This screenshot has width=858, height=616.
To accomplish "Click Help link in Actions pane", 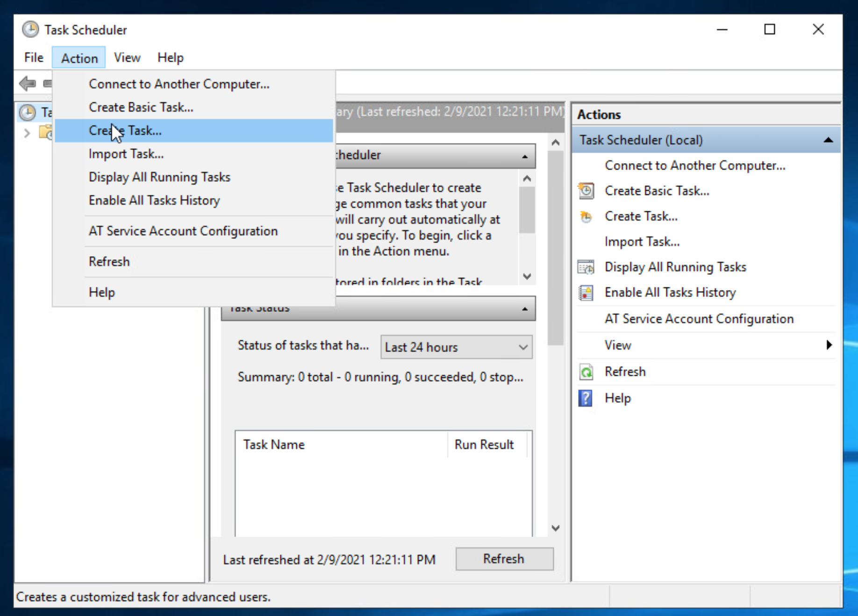I will tap(618, 398).
